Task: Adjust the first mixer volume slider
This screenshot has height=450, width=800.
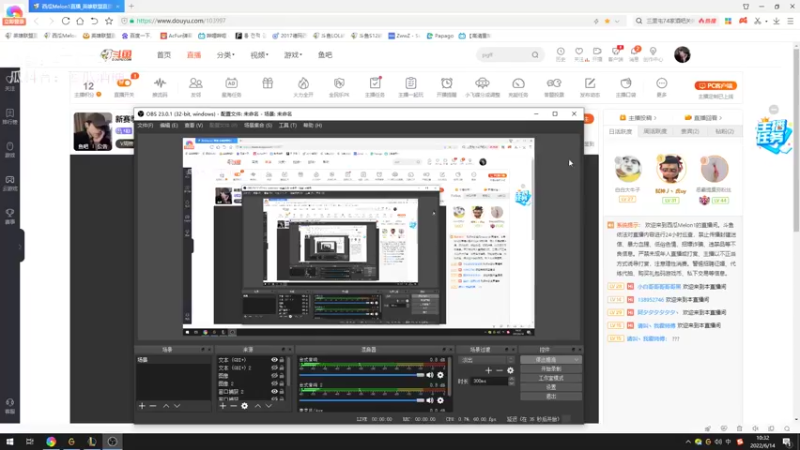Action: click(362, 375)
